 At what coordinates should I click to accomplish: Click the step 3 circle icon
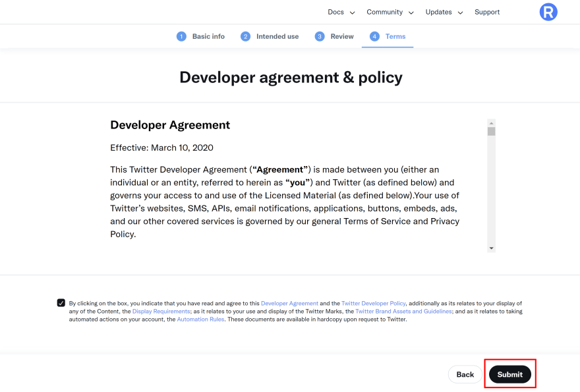coord(320,37)
